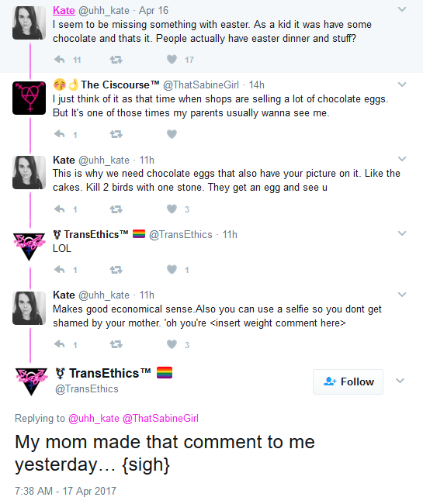Follow the TransEthics account

coord(348,381)
